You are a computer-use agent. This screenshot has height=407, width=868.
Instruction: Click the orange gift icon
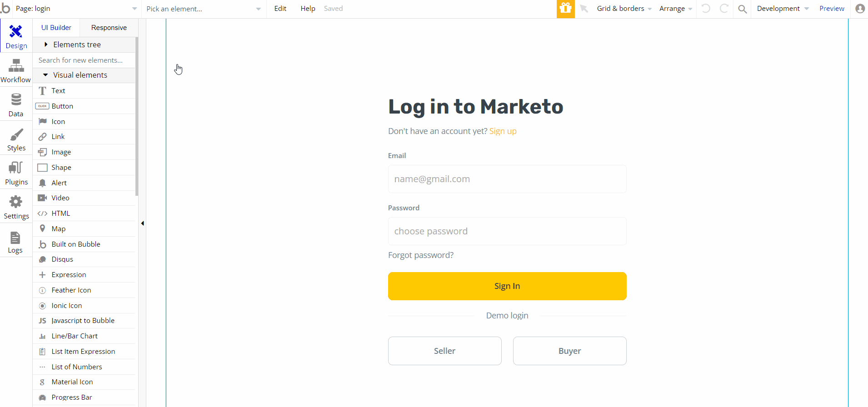(x=565, y=9)
